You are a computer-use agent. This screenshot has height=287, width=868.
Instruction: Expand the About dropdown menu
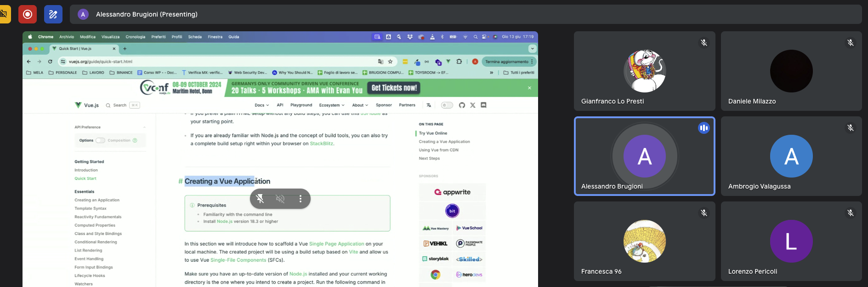click(x=360, y=105)
